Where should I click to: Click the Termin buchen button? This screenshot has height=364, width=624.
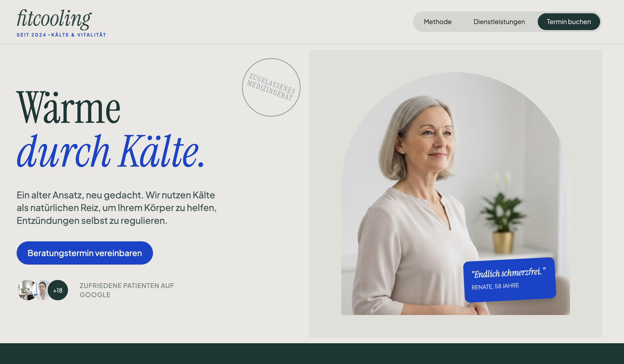569,22
